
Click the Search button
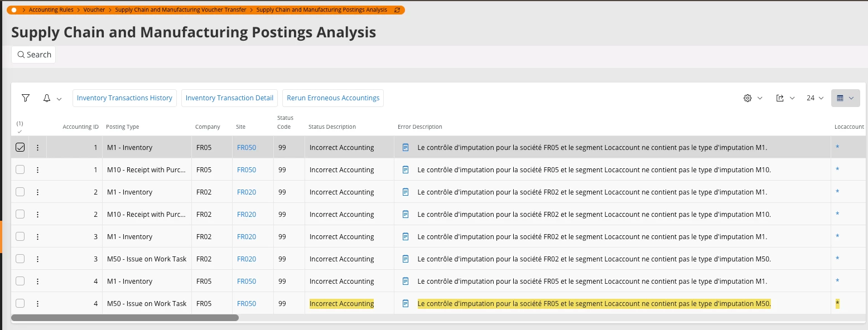coord(33,55)
